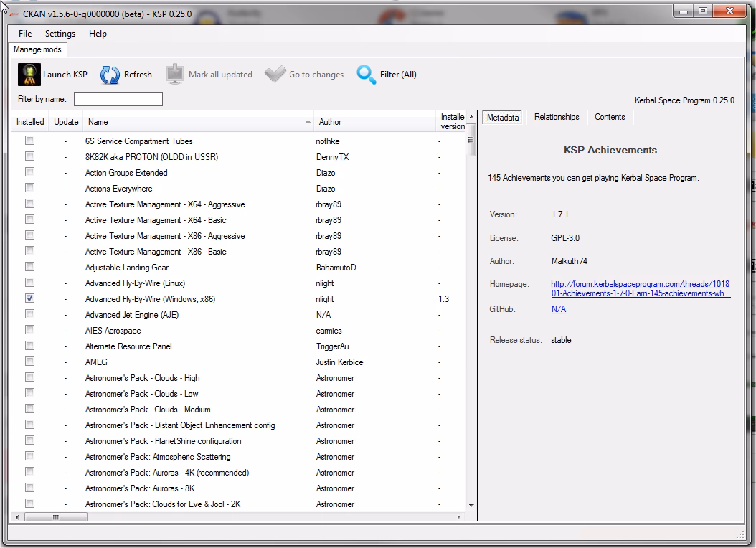Tick Advanced Jet Engine (AJE) checkbox
This screenshot has width=756, height=548.
(30, 313)
